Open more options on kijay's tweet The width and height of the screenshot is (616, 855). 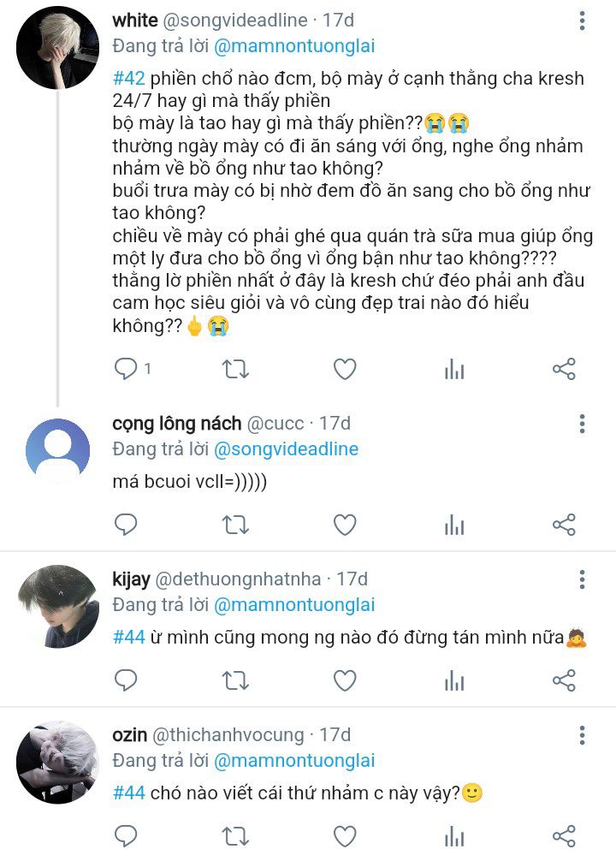pos(582,580)
